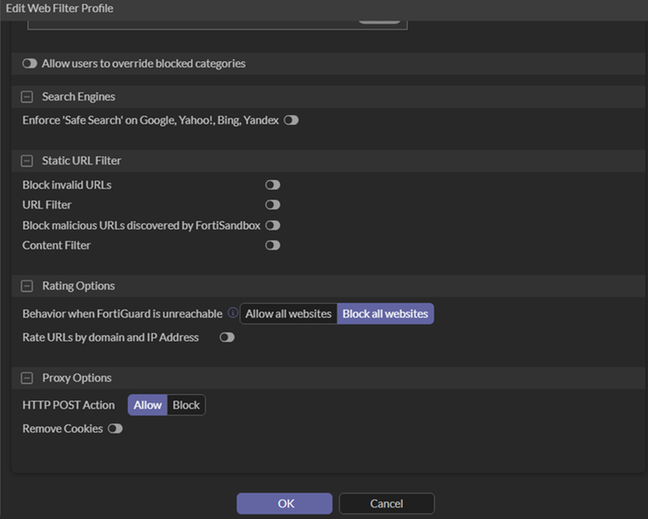Toggle Rate URLs by domain and IP Address
Viewport: 648px width, 519px height.
coord(227,337)
